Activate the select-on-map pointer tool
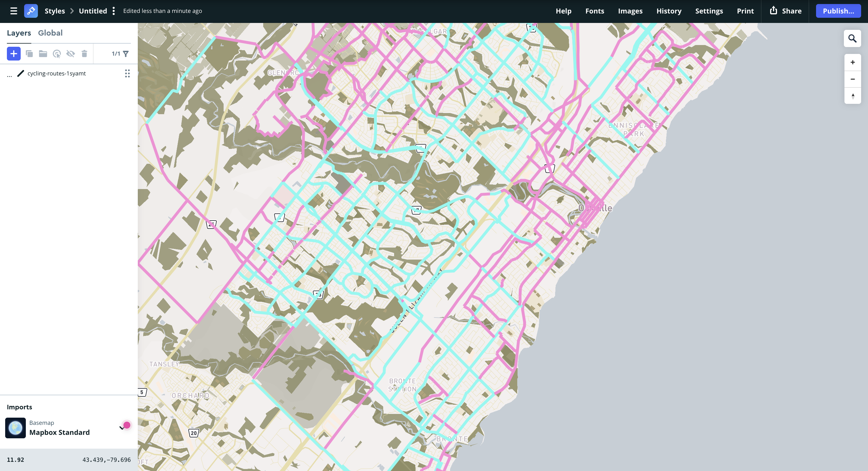868x471 pixels. [x=57, y=53]
